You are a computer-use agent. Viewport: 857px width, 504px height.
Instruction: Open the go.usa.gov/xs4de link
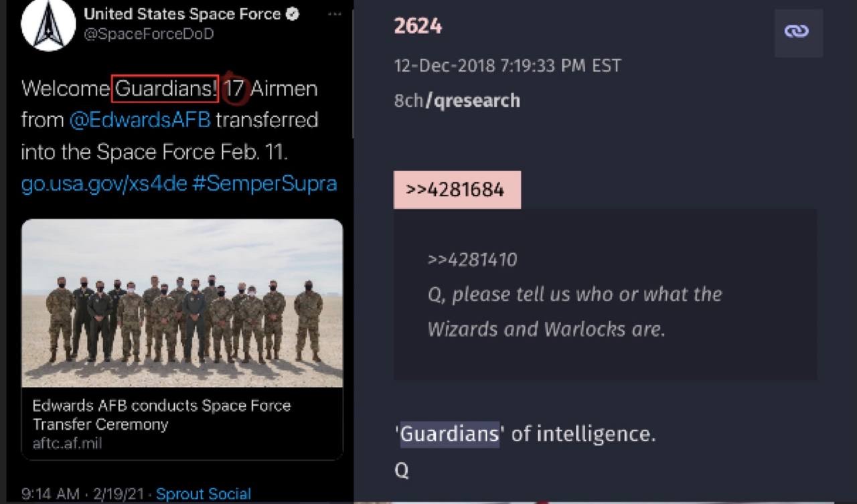(104, 183)
